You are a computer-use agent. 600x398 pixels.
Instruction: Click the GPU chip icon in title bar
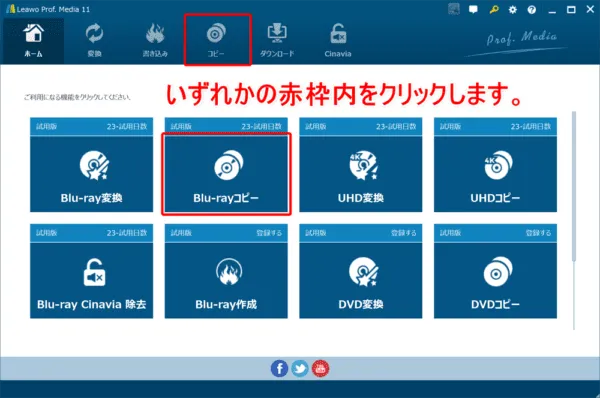pyautogui.click(x=454, y=9)
